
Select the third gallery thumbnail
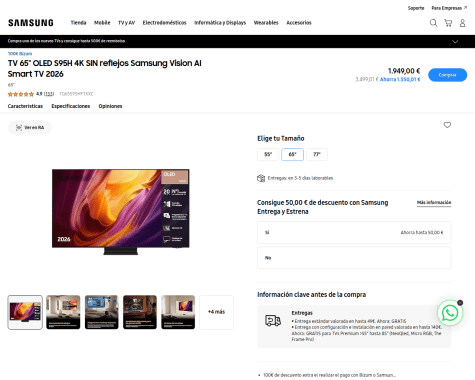click(102, 312)
